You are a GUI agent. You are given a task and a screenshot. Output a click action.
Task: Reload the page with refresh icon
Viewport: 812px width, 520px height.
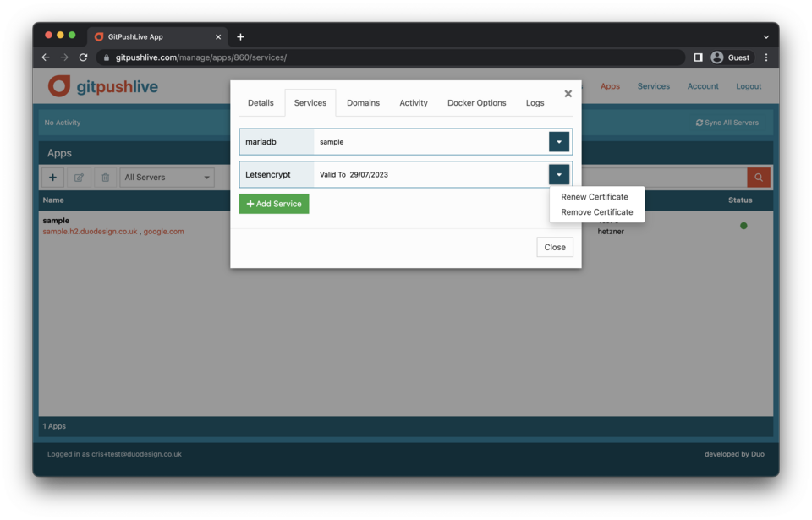pos(83,57)
